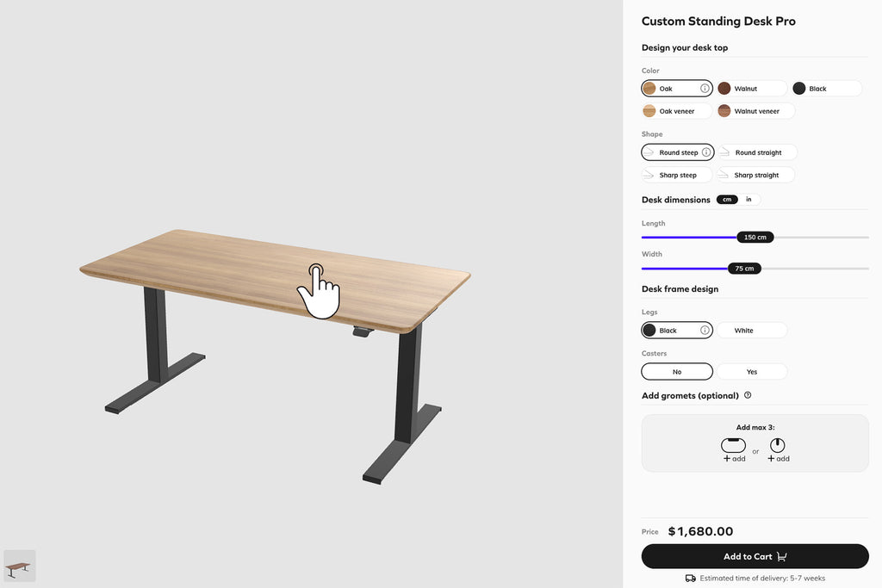
Task: Switch dimension units to cm
Action: [x=727, y=200]
